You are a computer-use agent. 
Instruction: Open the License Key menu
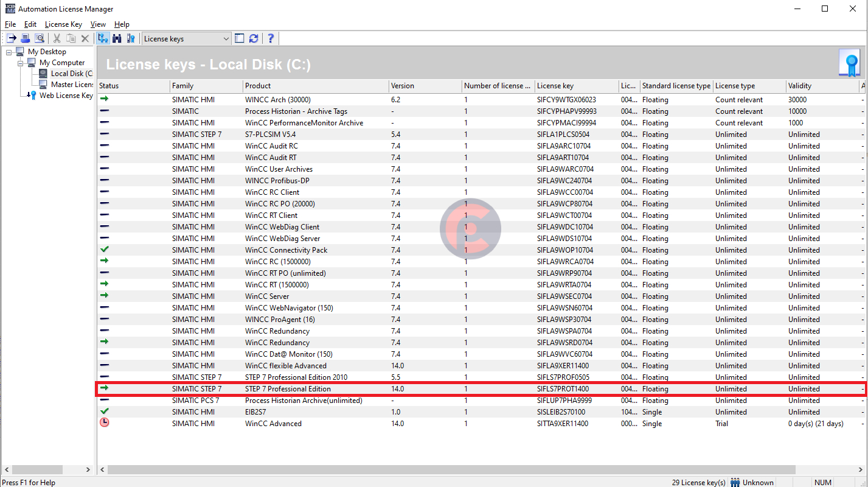click(x=63, y=24)
